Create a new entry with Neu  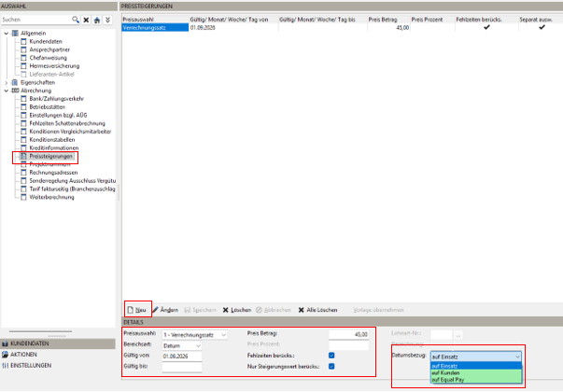click(137, 310)
